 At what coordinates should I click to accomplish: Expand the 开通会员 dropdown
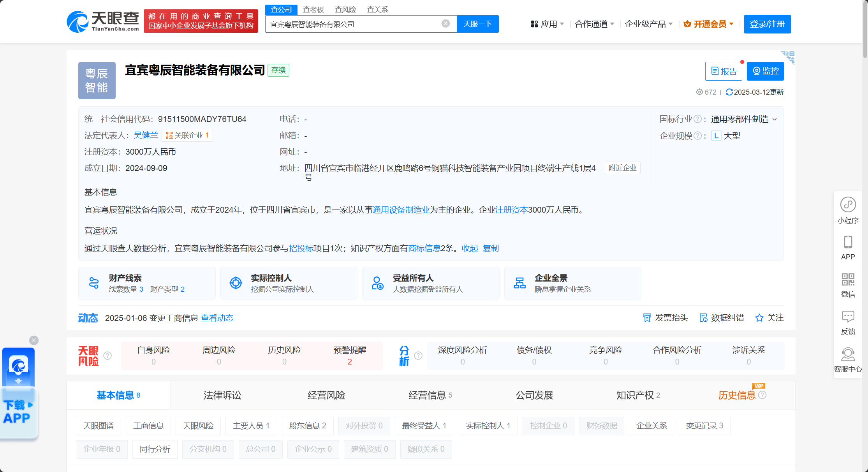pyautogui.click(x=709, y=24)
